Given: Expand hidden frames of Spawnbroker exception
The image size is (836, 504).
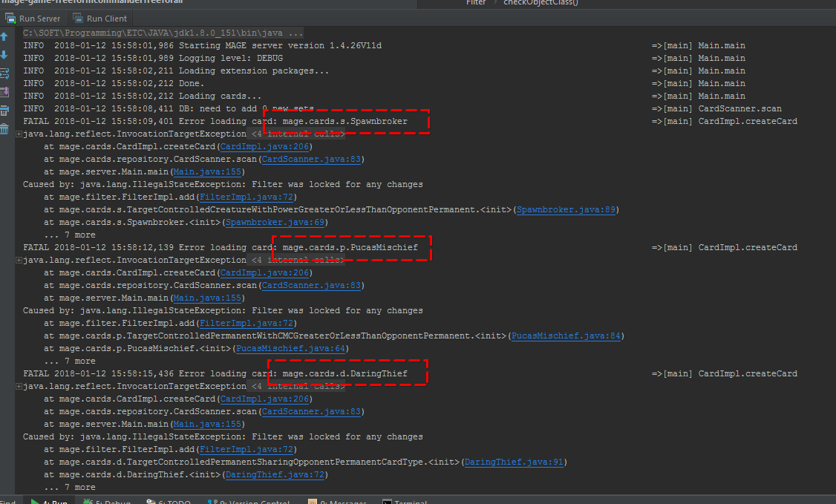Looking at the screenshot, I should click(17, 134).
